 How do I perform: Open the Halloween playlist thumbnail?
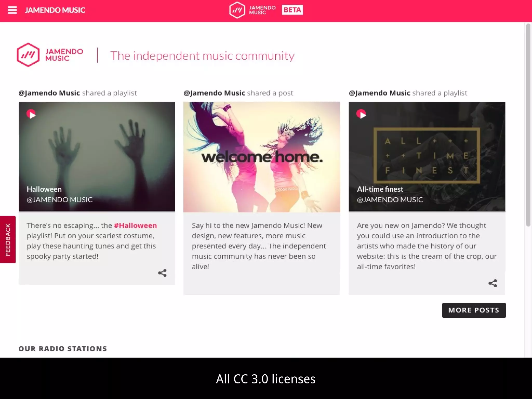click(x=97, y=156)
